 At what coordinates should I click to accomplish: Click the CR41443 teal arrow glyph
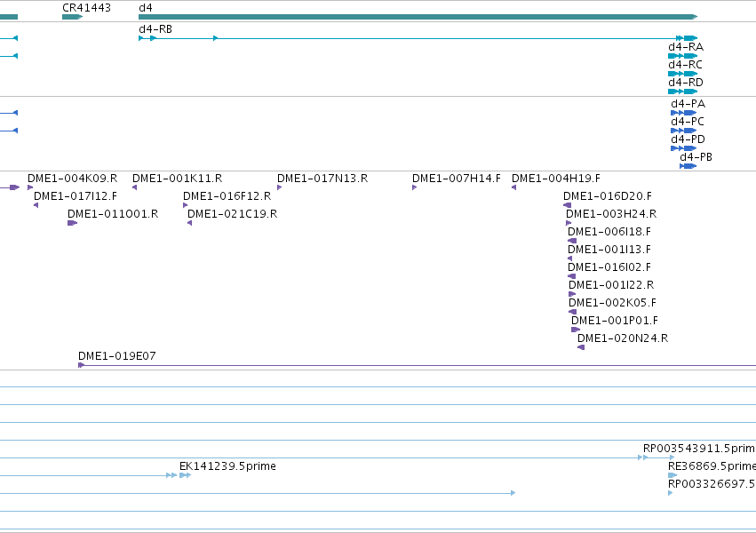(x=72, y=17)
